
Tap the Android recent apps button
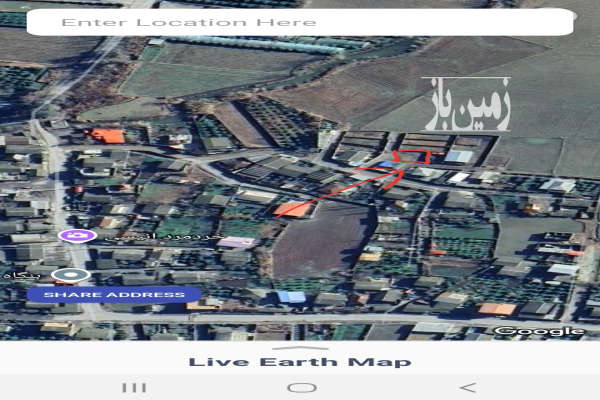tap(134, 387)
